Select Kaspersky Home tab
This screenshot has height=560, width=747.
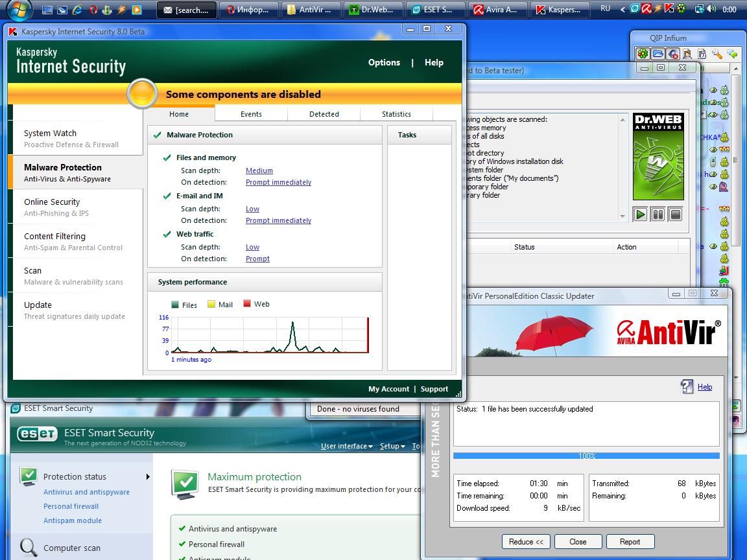pos(179,114)
